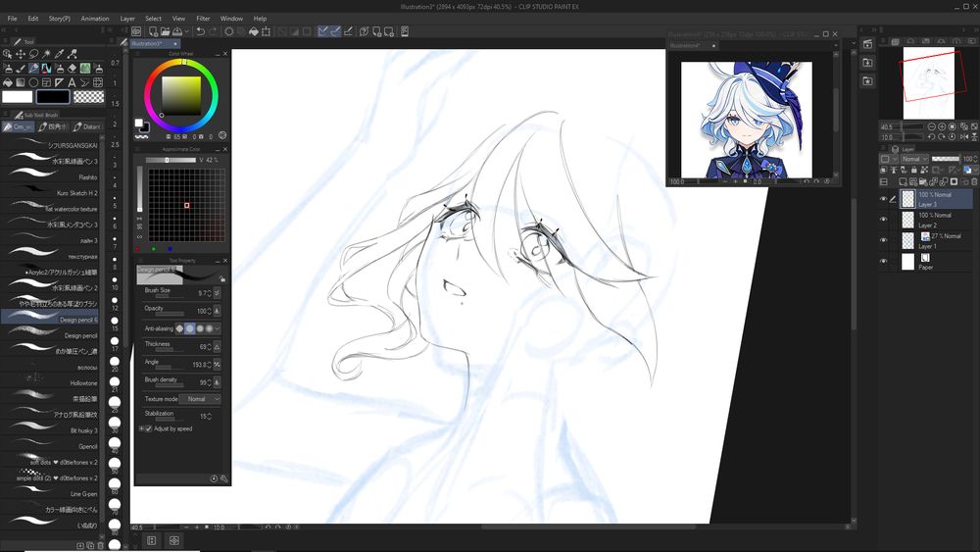Viewport: 980px width, 552px height.
Task: Select the Frame border tool
Action: tap(46, 82)
